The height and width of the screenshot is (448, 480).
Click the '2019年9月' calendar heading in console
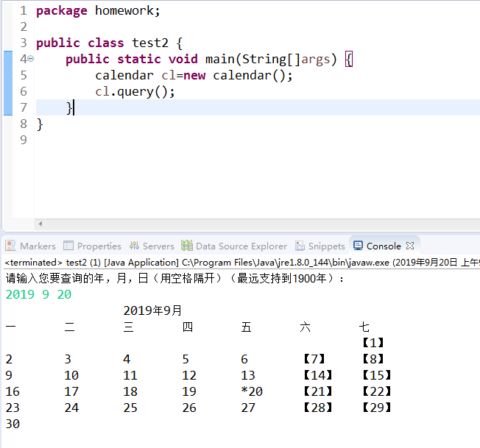coord(152,310)
